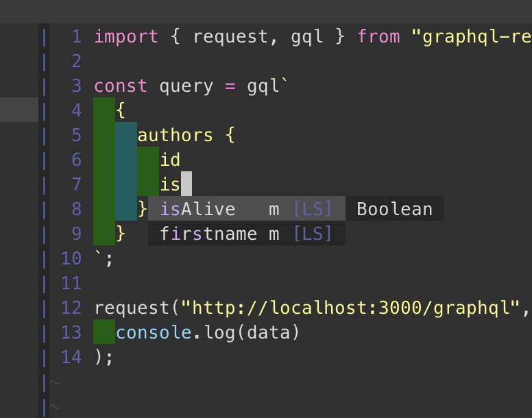
Task: Click line number 1 in gutter
Action: pos(77,36)
